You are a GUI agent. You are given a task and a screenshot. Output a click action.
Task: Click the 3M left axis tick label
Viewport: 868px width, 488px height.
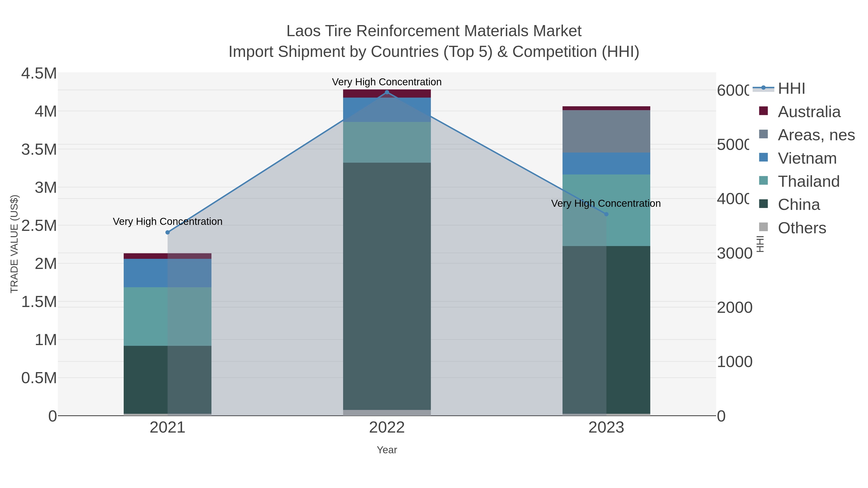click(46, 187)
